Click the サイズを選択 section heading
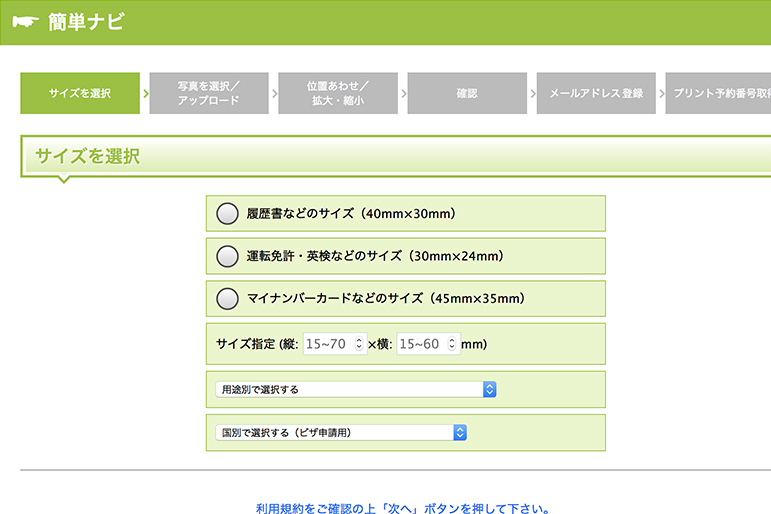Screen dimensions: 771x514 click(87, 156)
